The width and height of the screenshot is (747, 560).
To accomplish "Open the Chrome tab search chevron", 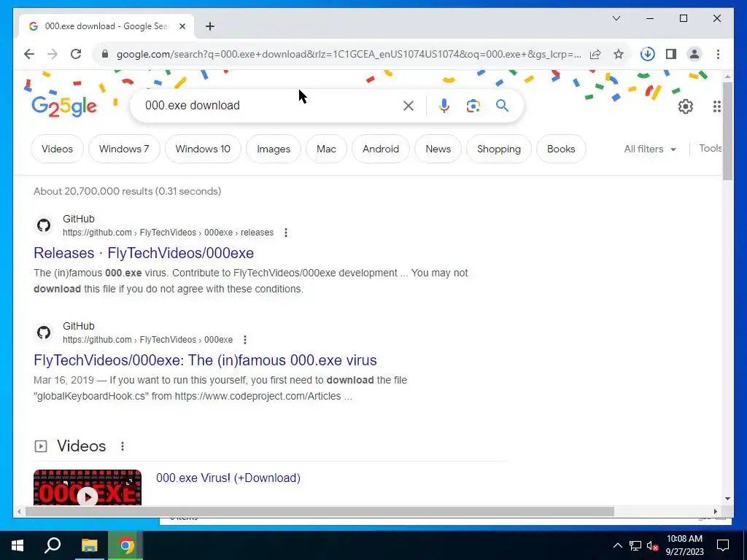I will [616, 18].
